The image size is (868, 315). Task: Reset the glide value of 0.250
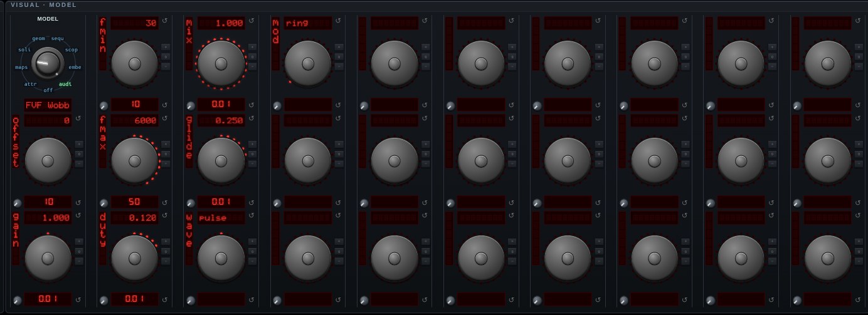click(251, 118)
